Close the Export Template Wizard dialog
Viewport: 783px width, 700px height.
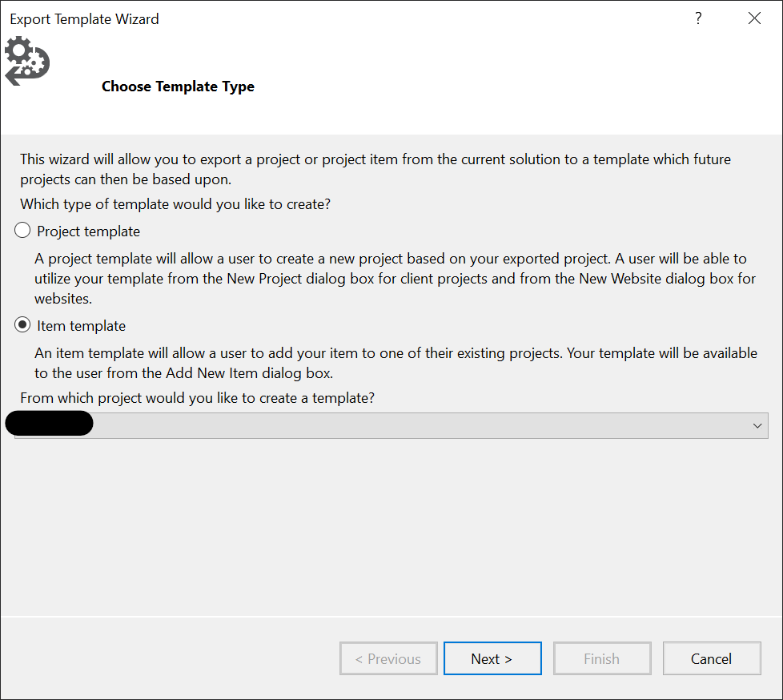[x=754, y=18]
